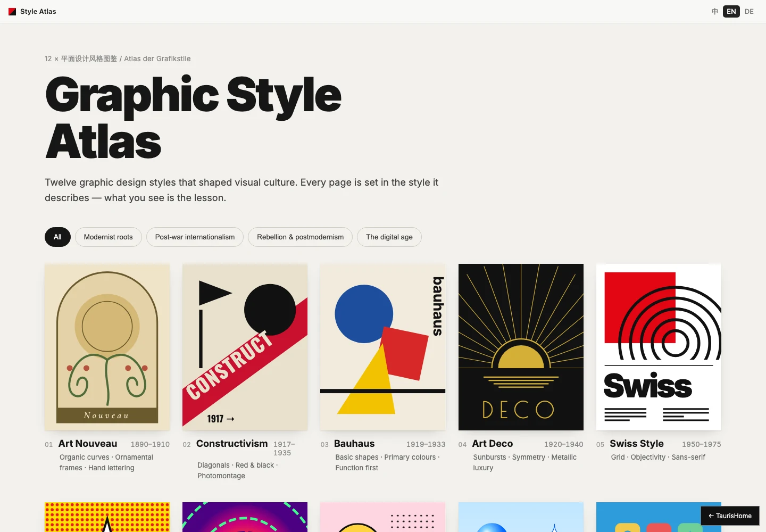
Task: Click the purple dashed-circle poster thumbnail
Action: coord(245,517)
